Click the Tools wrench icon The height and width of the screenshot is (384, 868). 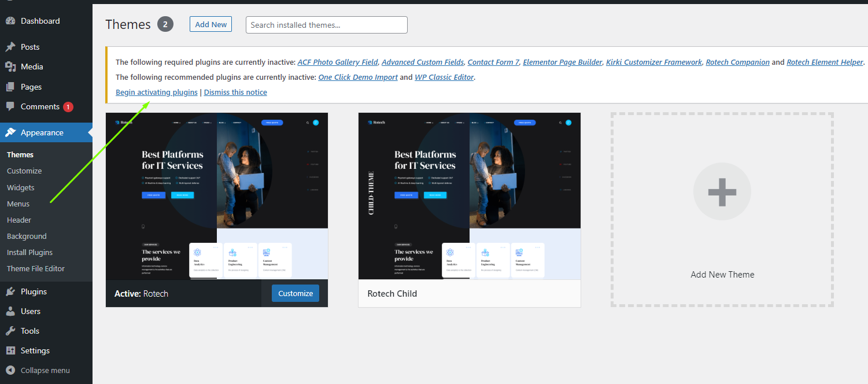pos(10,331)
